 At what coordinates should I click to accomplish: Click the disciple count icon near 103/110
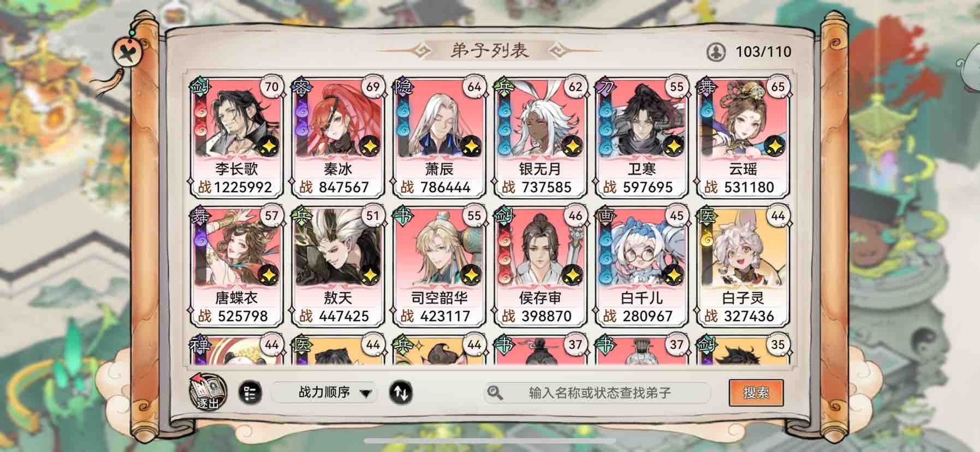tap(716, 52)
